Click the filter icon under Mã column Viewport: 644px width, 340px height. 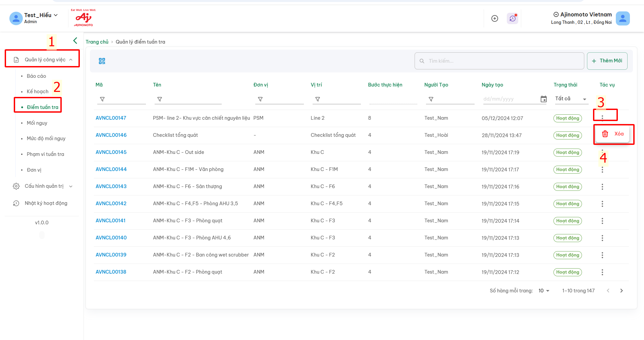[102, 99]
